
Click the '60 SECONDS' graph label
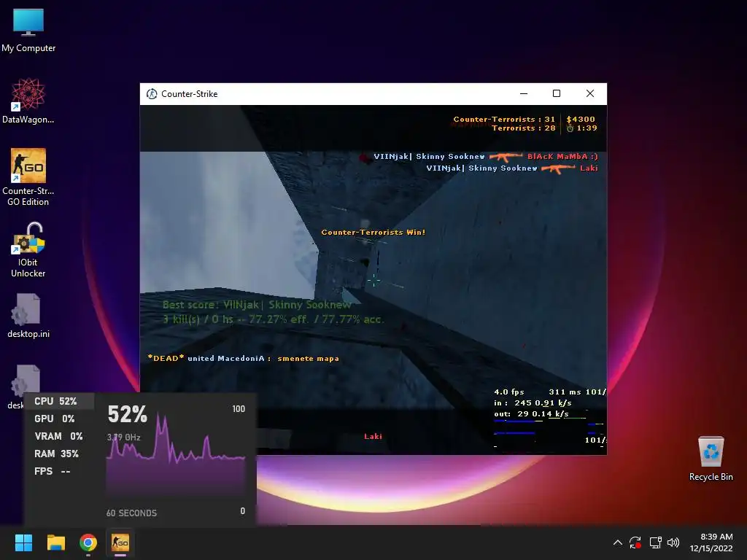tap(131, 513)
